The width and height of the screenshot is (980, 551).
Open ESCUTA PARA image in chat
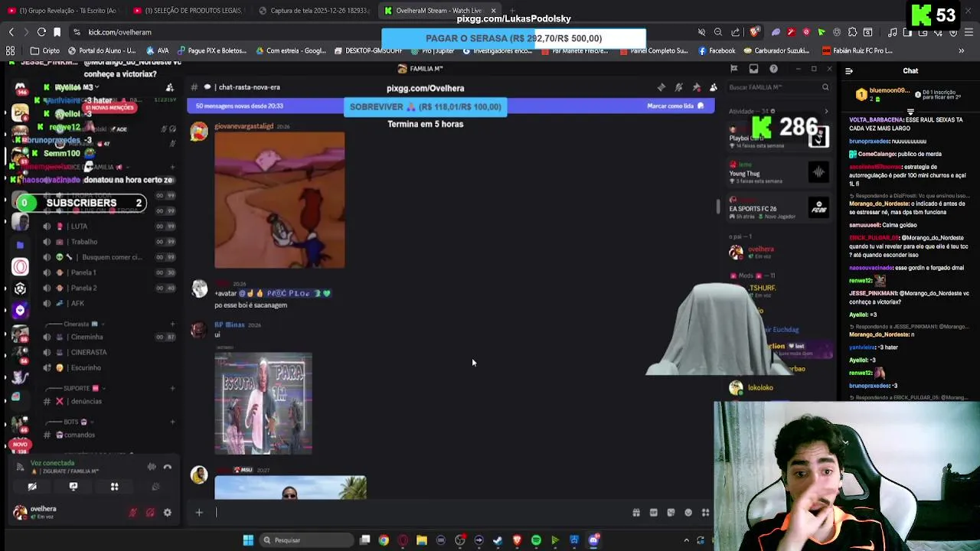(263, 403)
